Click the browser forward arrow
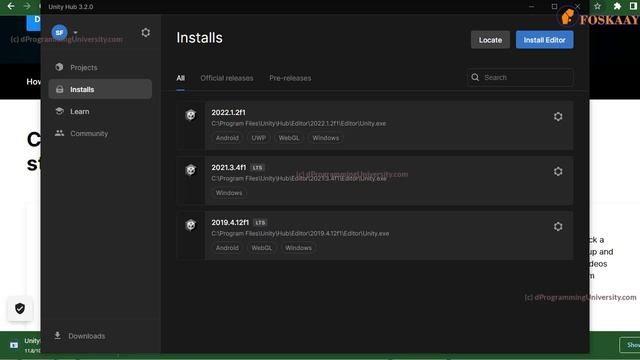The image size is (640, 360). (27, 6)
